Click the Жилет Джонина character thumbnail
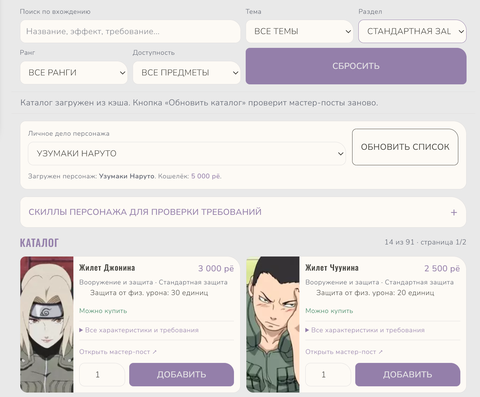The height and width of the screenshot is (397, 480). pos(47,324)
